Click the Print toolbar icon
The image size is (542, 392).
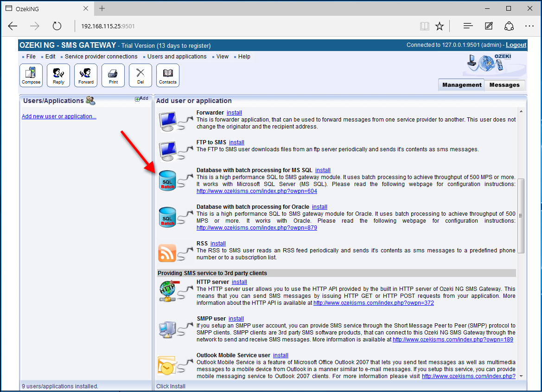(x=113, y=75)
